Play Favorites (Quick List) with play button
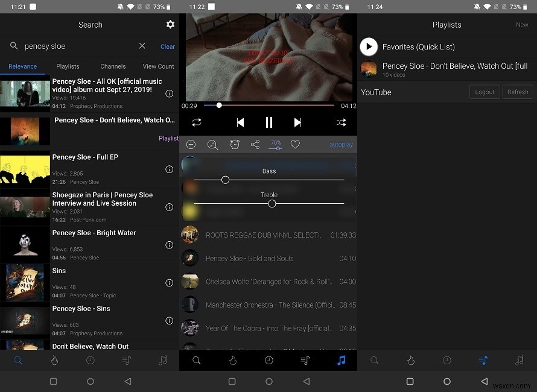 [369, 46]
